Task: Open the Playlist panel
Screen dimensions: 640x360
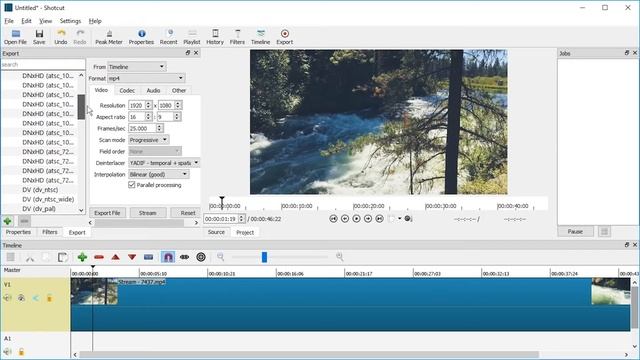Action: pos(192,37)
